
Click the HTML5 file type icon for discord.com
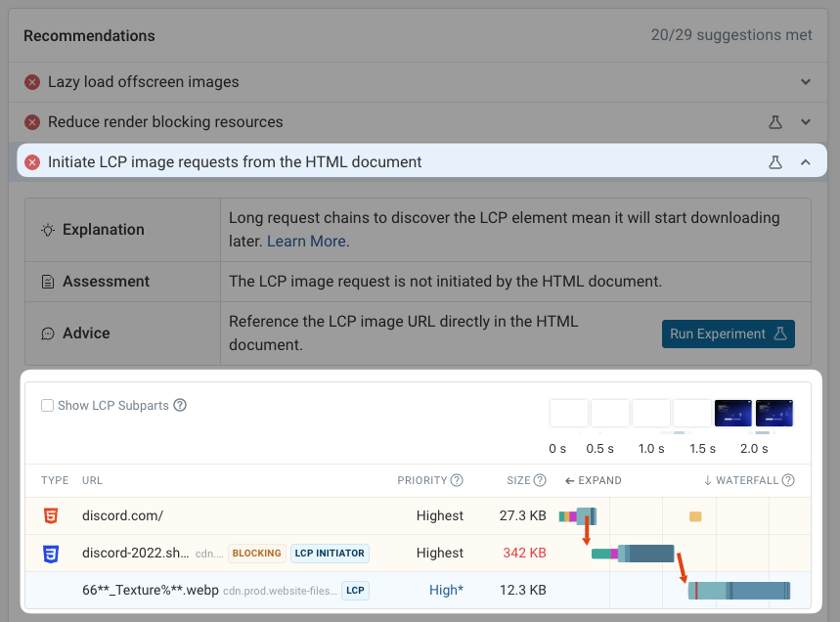tap(51, 515)
